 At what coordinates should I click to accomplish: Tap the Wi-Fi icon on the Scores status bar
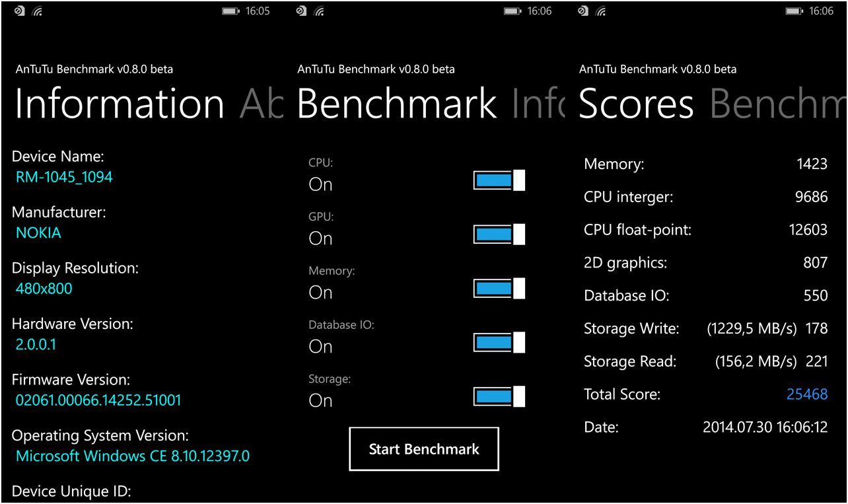click(599, 11)
